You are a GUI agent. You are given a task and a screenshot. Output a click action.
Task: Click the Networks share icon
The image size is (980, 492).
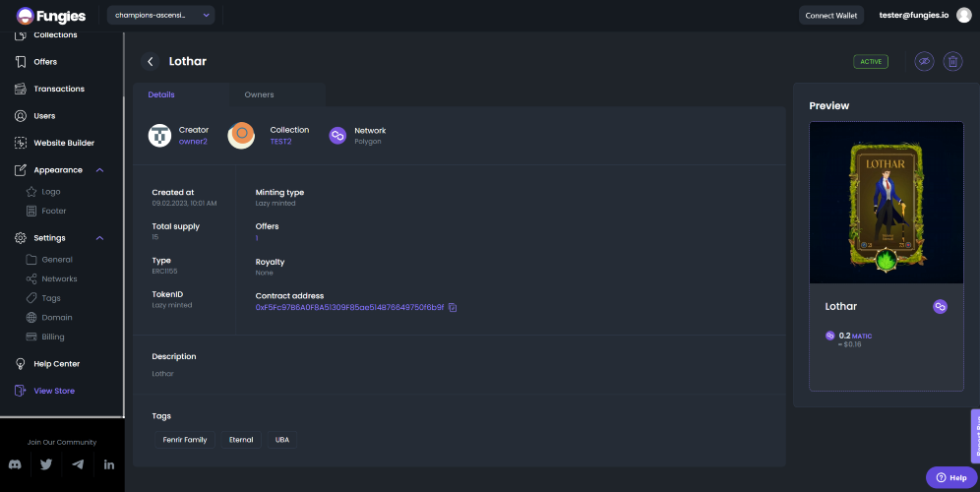[x=31, y=278]
